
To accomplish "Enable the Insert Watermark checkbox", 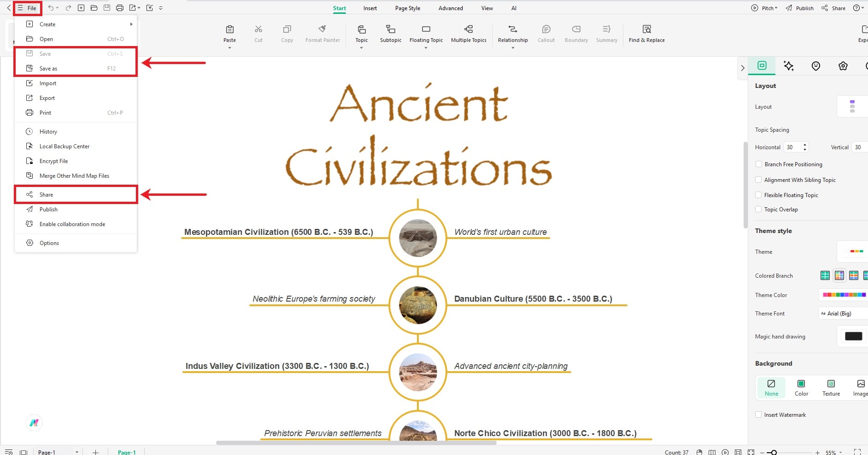I will point(758,414).
